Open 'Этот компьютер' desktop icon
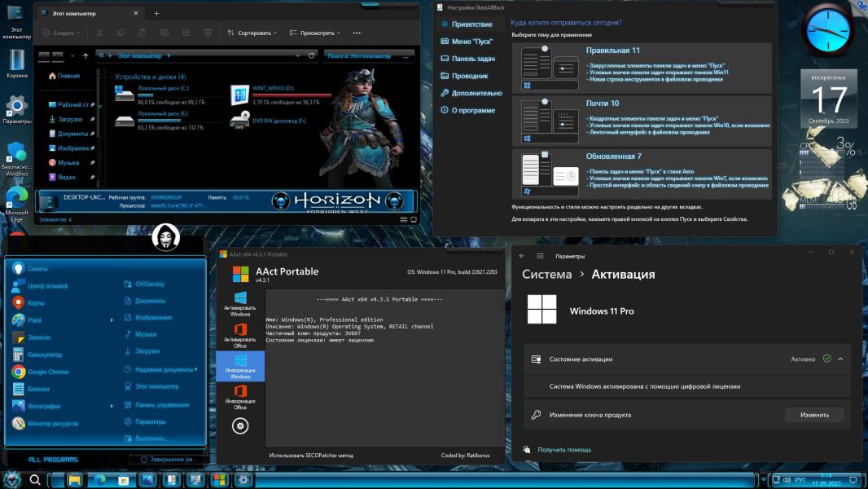This screenshot has width=868, height=489. pyautogui.click(x=16, y=21)
